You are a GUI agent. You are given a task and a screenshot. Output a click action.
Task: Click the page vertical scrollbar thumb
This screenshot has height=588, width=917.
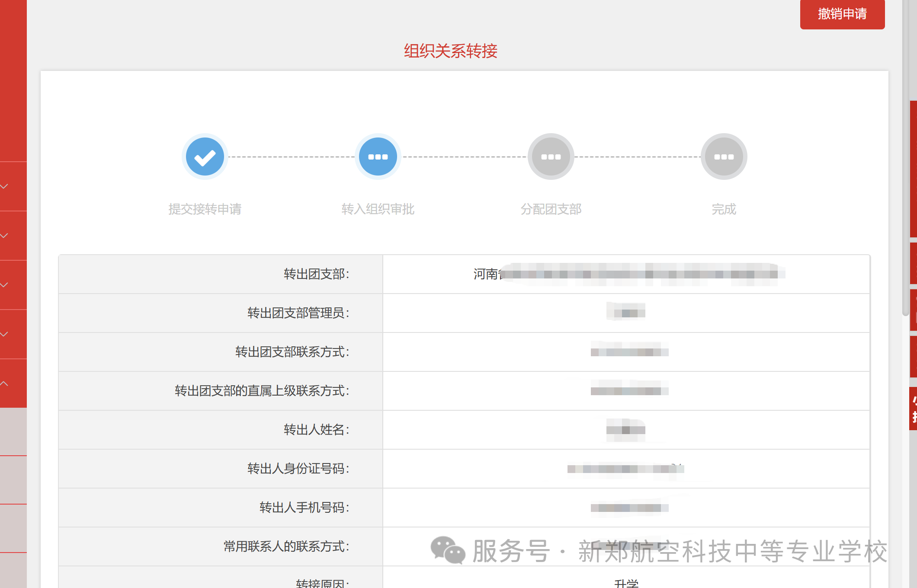tap(906, 158)
